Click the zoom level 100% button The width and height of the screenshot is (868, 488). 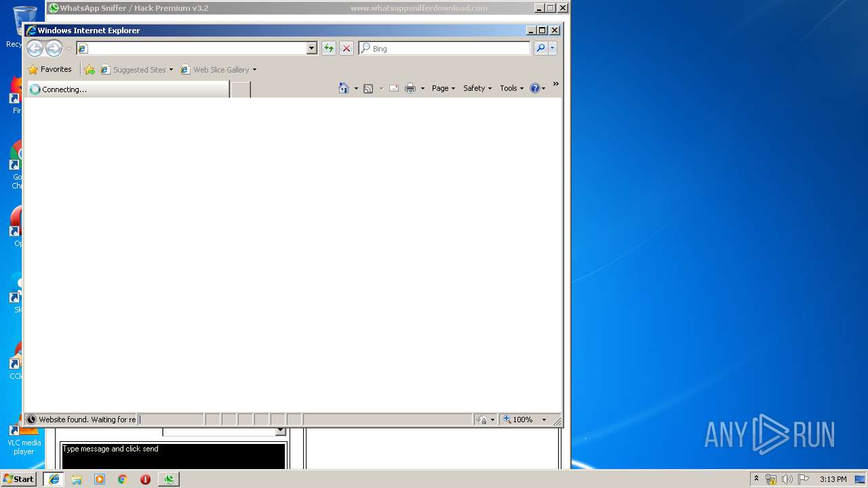[519, 420]
